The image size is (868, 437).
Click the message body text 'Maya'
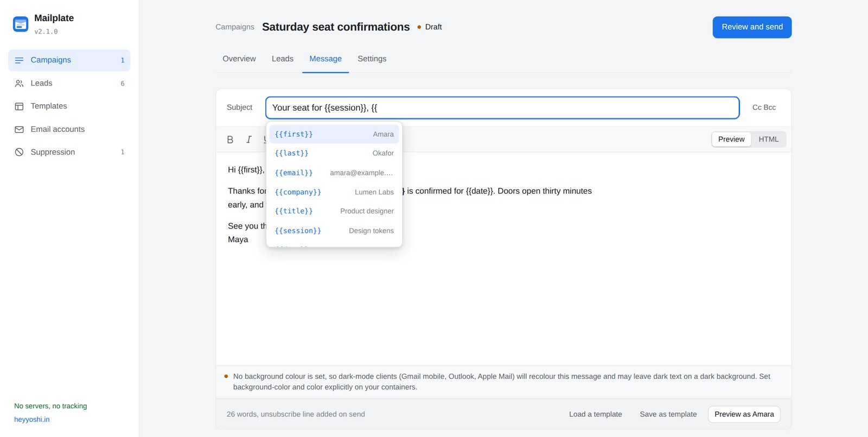point(238,240)
